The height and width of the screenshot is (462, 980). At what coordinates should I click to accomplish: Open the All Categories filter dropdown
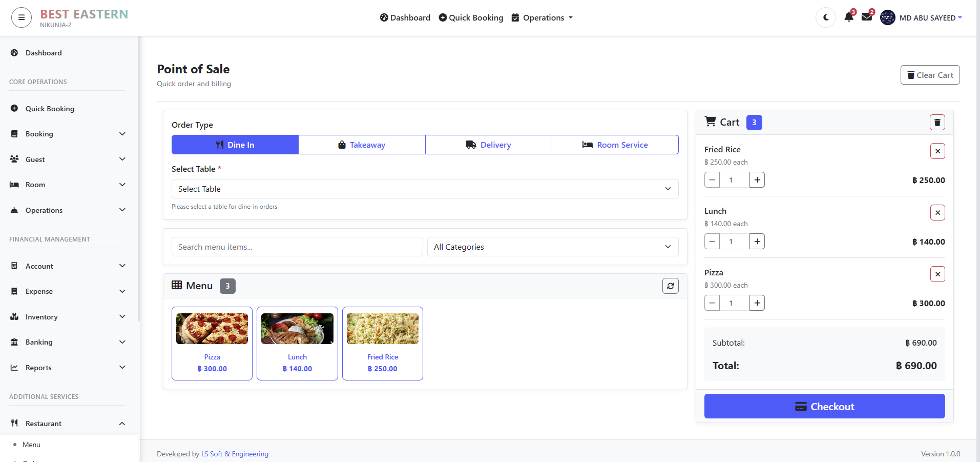(x=552, y=247)
